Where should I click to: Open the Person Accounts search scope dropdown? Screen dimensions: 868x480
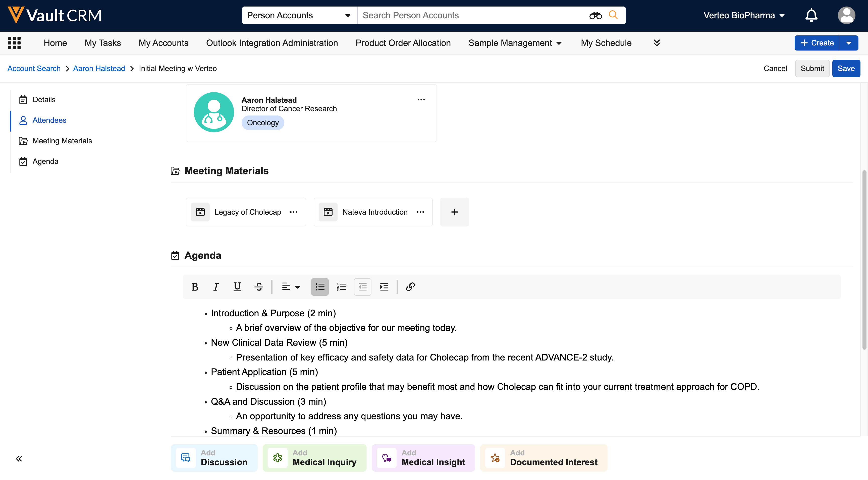299,16
